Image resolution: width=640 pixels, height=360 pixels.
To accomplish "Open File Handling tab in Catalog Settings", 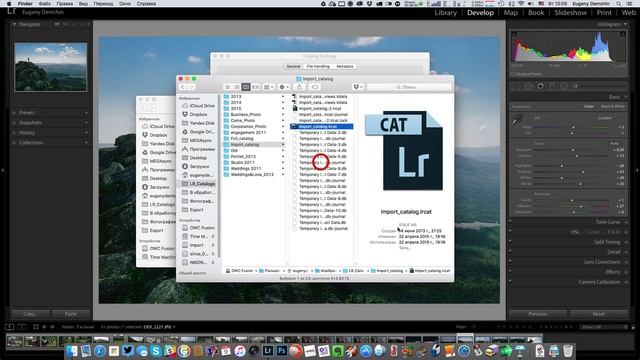I will 318,66.
